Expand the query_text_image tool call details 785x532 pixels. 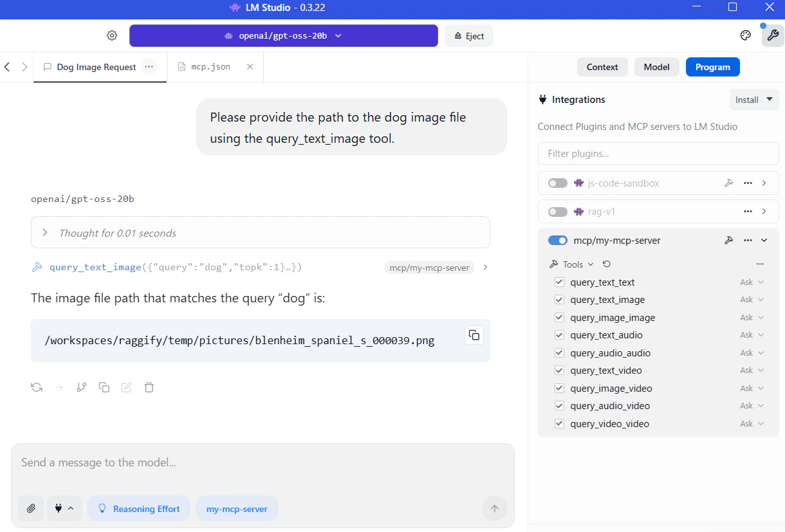coord(485,268)
